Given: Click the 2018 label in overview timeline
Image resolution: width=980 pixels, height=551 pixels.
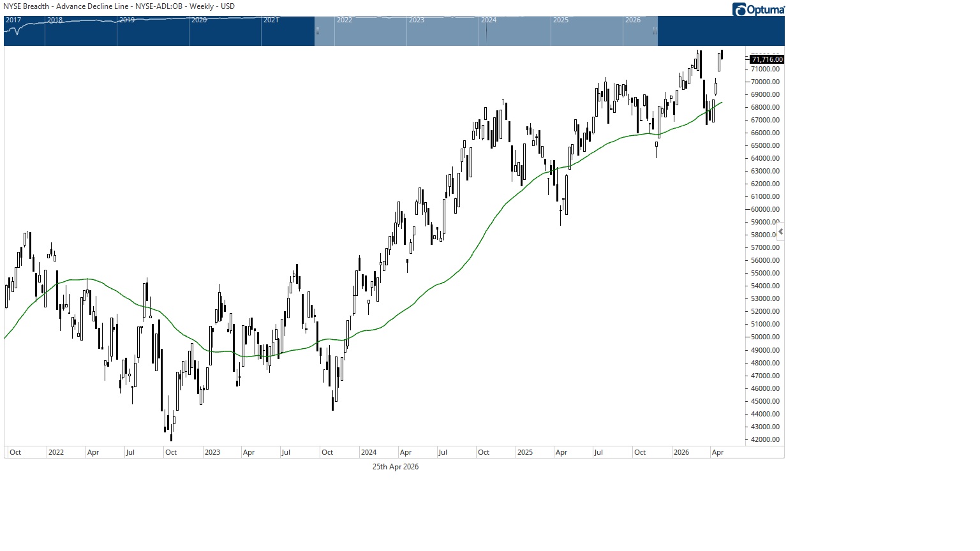Looking at the screenshot, I should (x=55, y=20).
